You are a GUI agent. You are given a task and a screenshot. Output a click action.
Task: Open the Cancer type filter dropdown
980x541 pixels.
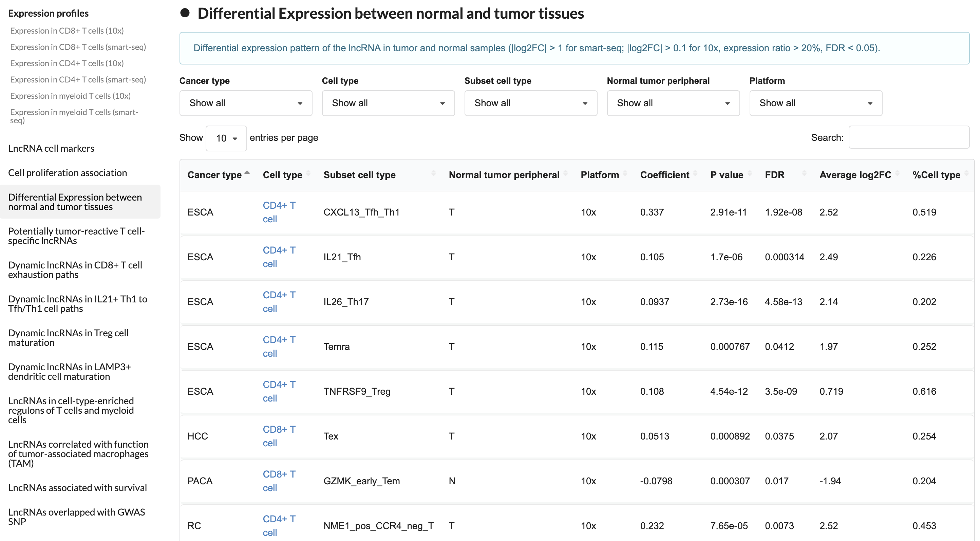tap(246, 103)
